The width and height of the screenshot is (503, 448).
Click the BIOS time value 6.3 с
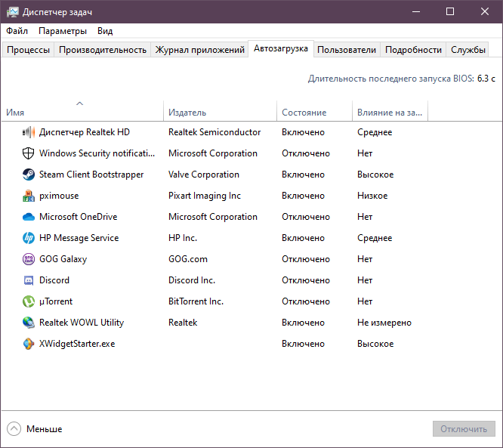pyautogui.click(x=486, y=79)
